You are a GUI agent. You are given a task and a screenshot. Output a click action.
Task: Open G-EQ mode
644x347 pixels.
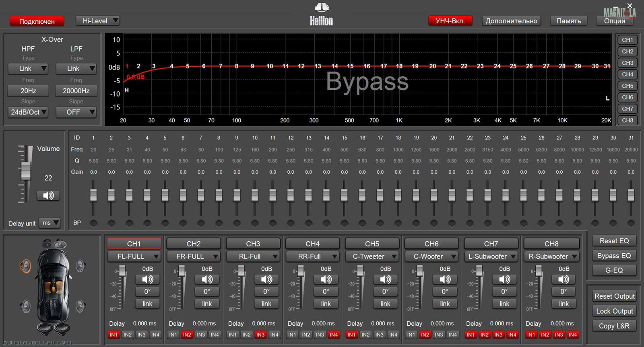coord(614,270)
